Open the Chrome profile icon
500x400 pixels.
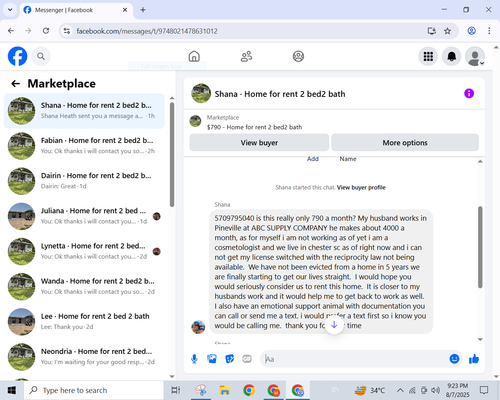[471, 31]
